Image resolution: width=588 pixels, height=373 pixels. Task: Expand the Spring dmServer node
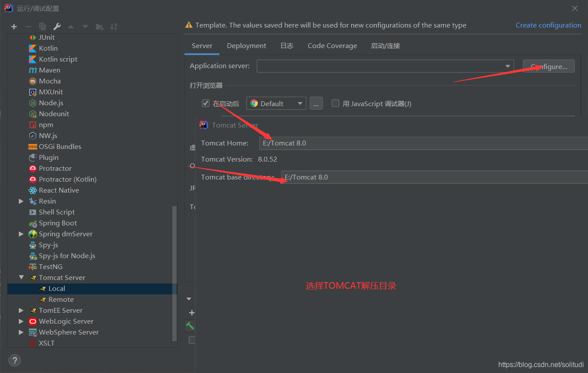point(21,234)
